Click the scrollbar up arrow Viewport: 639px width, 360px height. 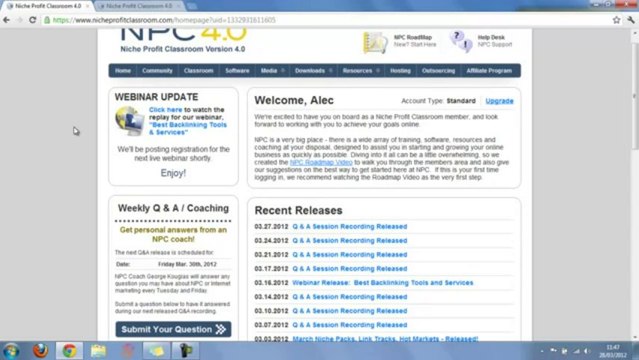(635, 33)
